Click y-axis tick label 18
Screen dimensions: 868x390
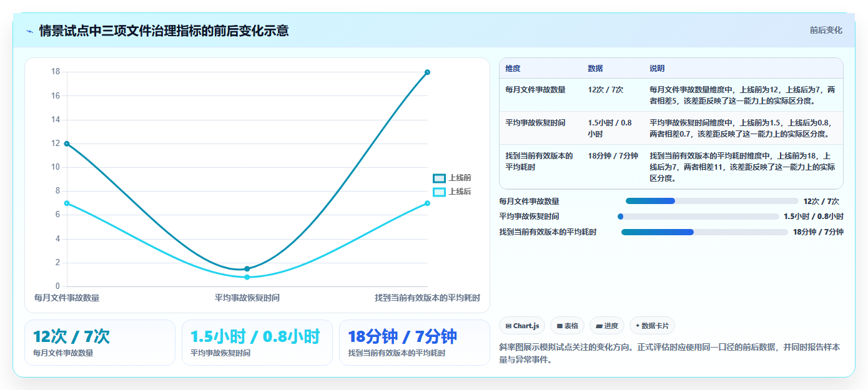[x=56, y=72]
